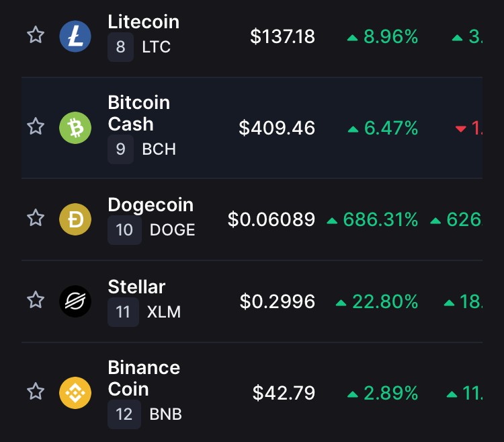Toggle the Bitcoin Cash favorite star
Image resolution: width=504 pixels, height=442 pixels.
[36, 126]
